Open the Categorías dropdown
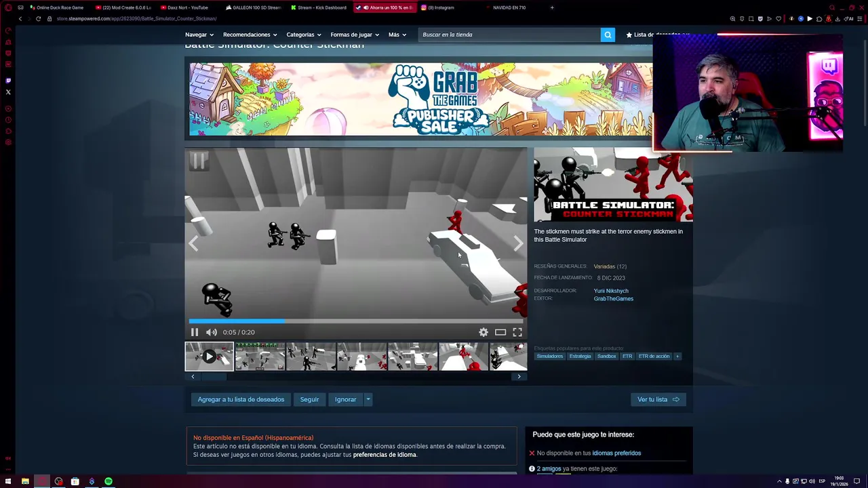Image resolution: width=868 pixels, height=488 pixels. pyautogui.click(x=304, y=35)
